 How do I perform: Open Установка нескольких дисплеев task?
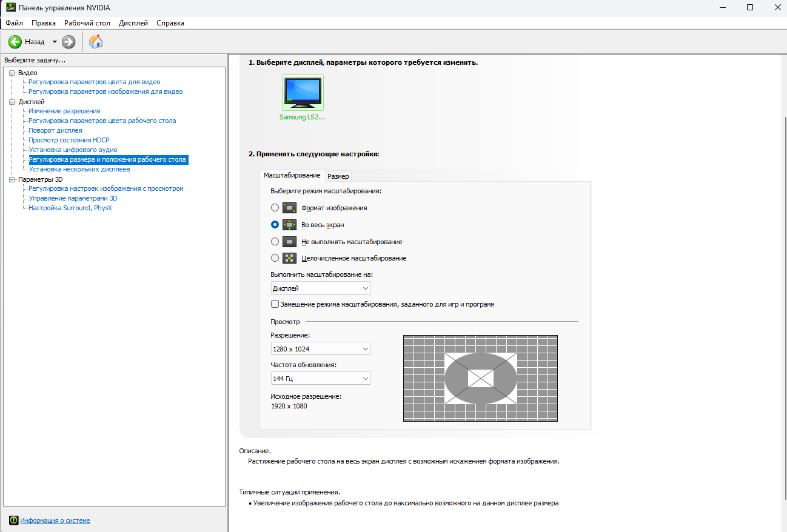pos(79,169)
